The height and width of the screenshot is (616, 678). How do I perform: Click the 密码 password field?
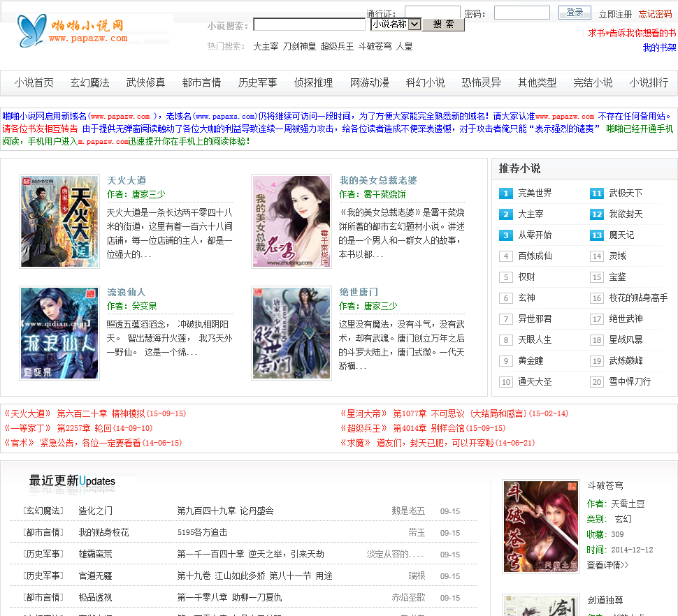522,13
